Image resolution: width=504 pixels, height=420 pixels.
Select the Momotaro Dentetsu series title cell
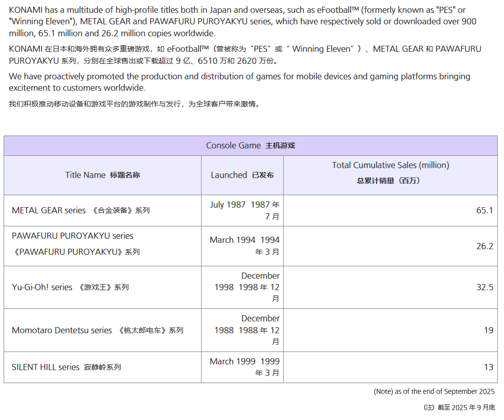(97, 330)
